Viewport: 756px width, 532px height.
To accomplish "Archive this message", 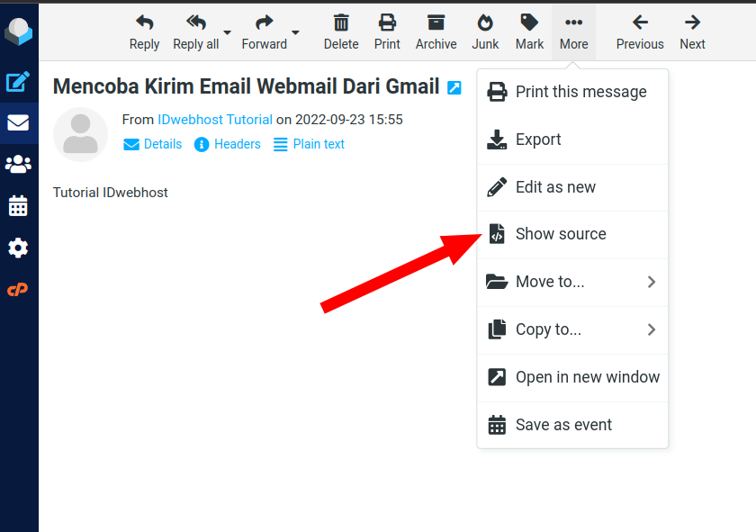I will [436, 32].
